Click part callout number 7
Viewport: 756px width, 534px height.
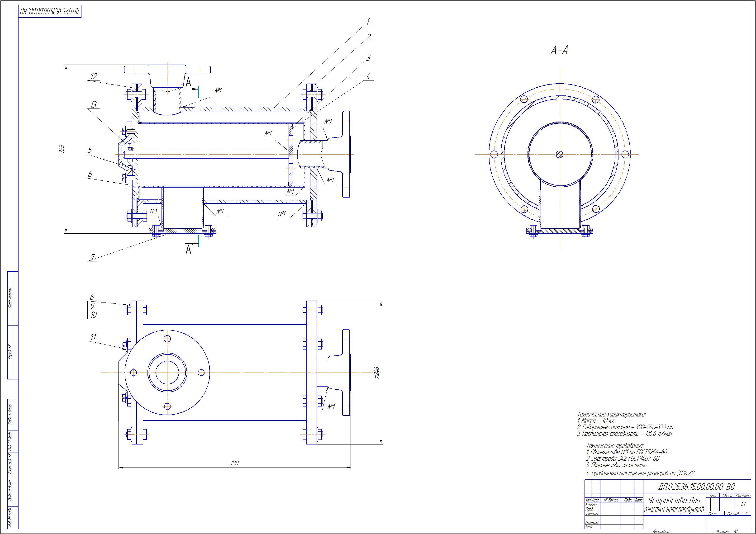click(93, 257)
